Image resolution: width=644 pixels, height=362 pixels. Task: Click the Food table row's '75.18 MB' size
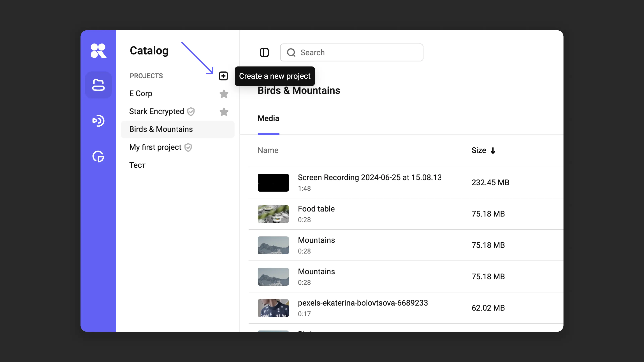coord(488,214)
